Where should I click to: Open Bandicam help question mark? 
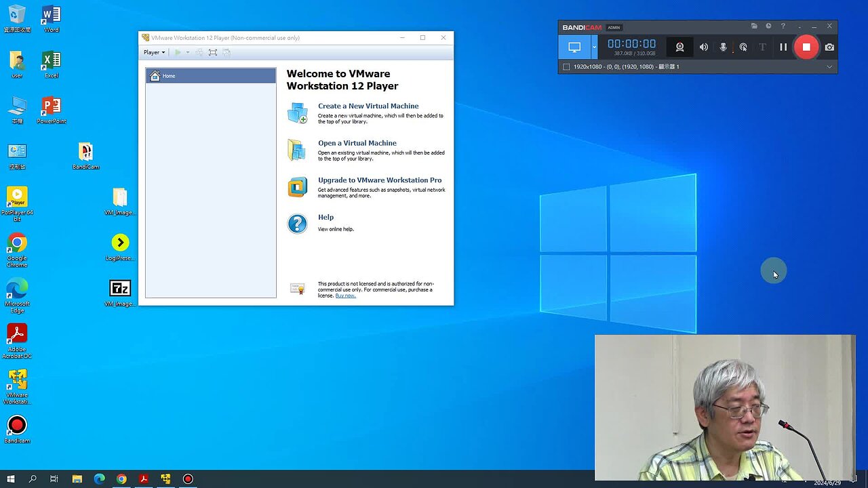click(783, 26)
